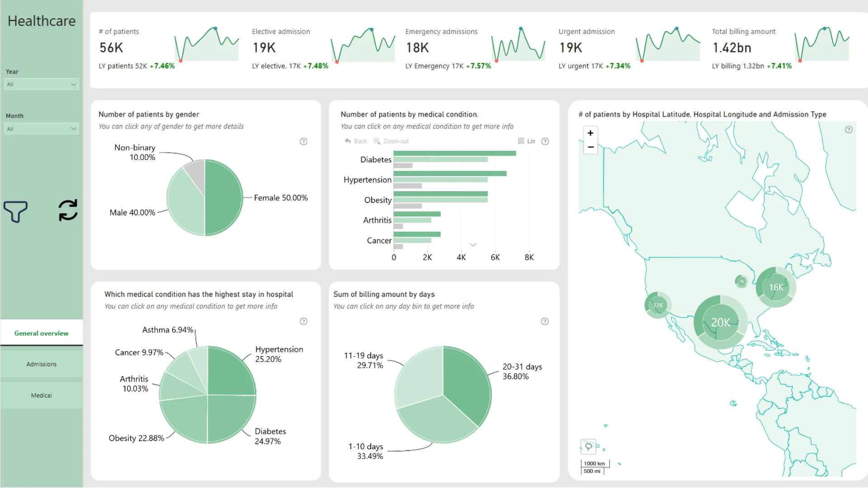
Task: Click the map lasso selection icon
Action: [588, 446]
